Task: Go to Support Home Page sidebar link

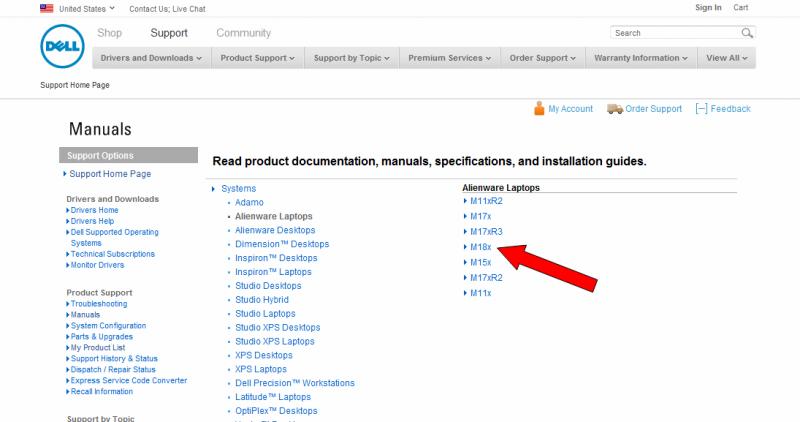Action: point(110,174)
